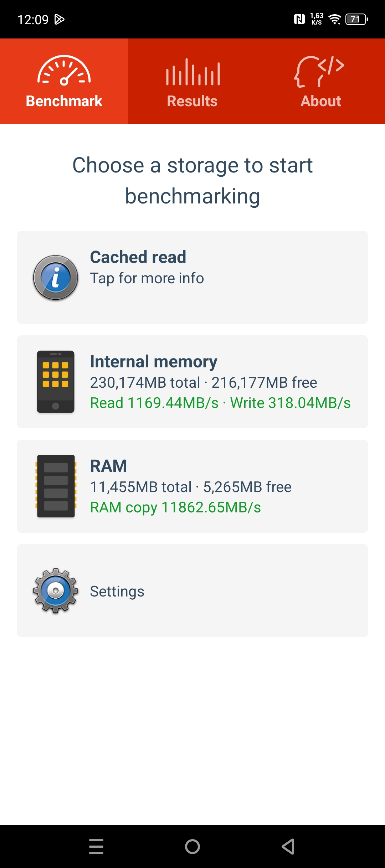Image resolution: width=385 pixels, height=868 pixels.
Task: Open the Results tab
Action: pyautogui.click(x=192, y=101)
